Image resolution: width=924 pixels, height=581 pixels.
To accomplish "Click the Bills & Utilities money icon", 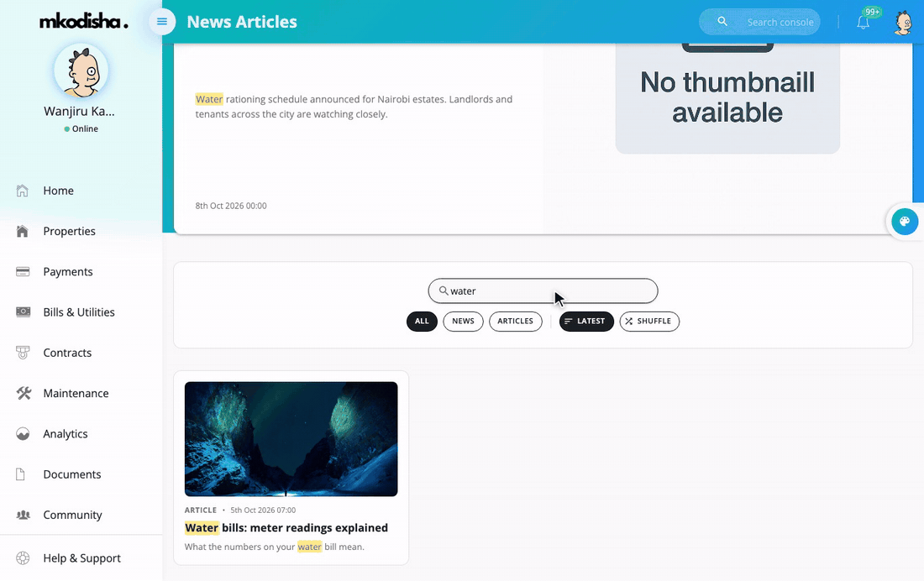I will pos(23,311).
